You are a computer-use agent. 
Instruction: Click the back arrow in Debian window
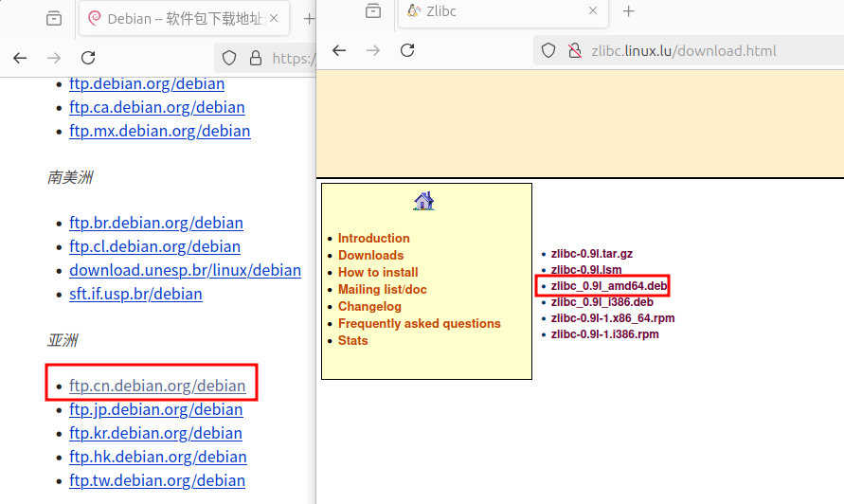[x=20, y=58]
